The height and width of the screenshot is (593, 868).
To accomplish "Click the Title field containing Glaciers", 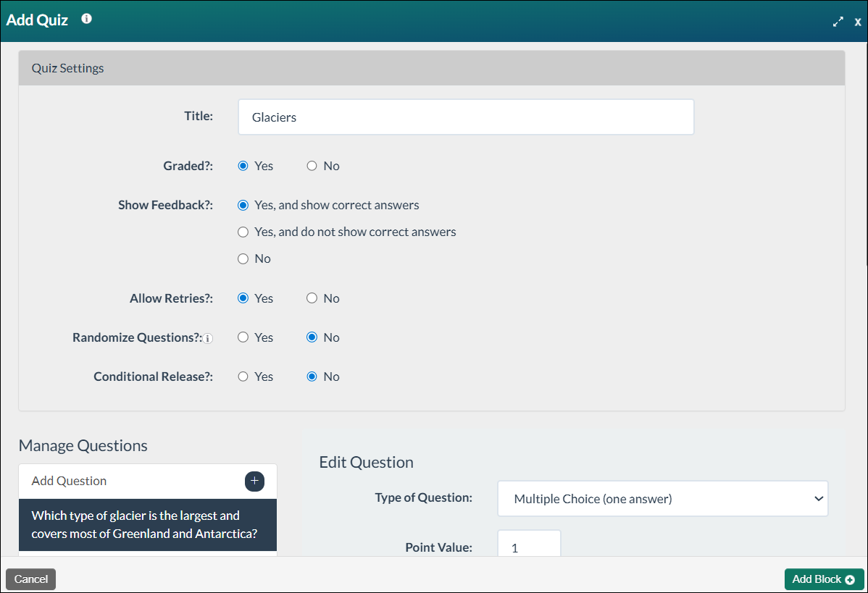I will (x=466, y=117).
